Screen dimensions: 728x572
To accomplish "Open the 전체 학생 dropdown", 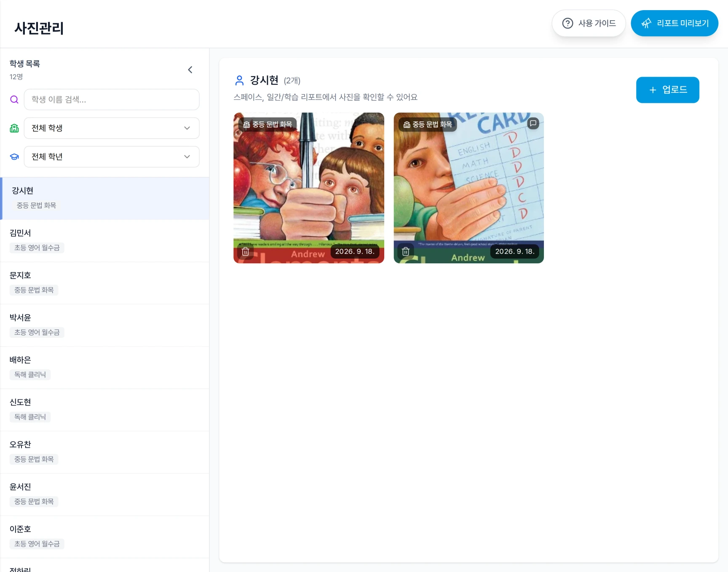I will 112,128.
